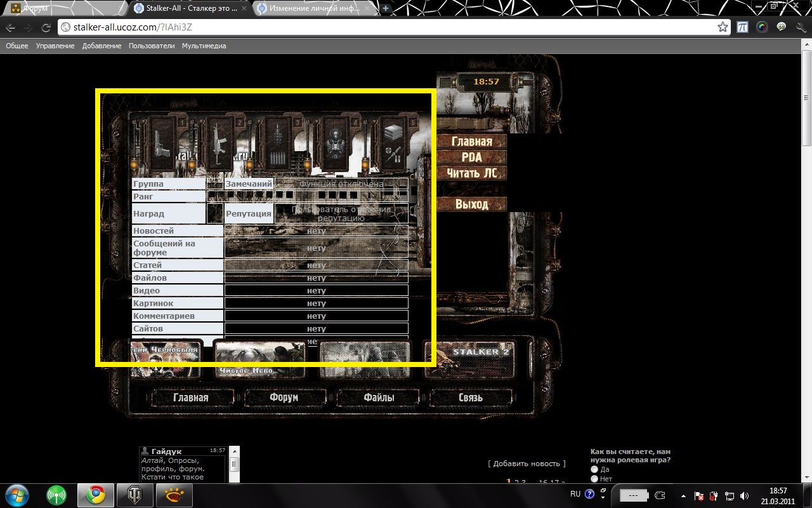Viewport: 812px width, 508px height.
Task: Open the Чистое Небо game banner
Action: (x=260, y=360)
